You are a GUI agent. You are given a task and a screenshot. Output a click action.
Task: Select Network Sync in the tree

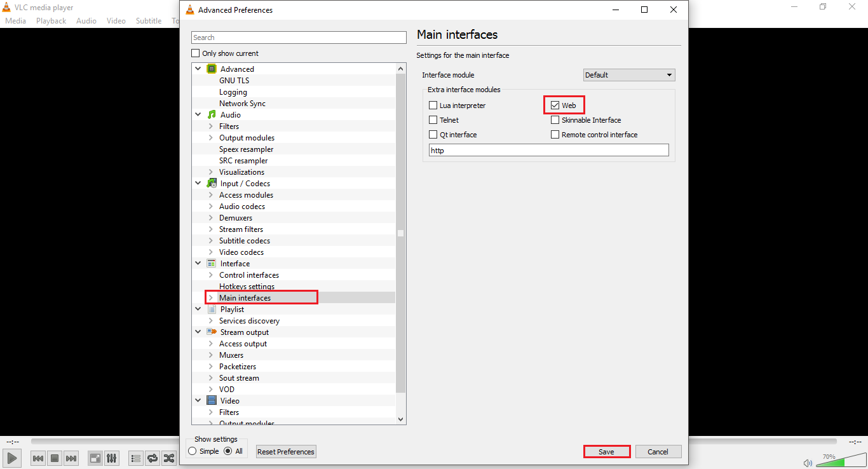click(242, 104)
